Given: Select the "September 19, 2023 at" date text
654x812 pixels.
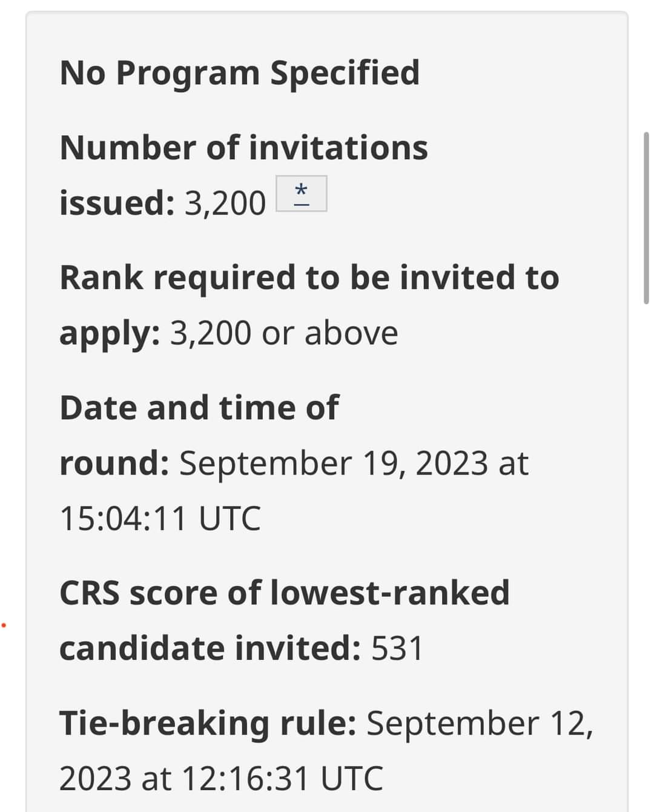Looking at the screenshot, I should 354,464.
